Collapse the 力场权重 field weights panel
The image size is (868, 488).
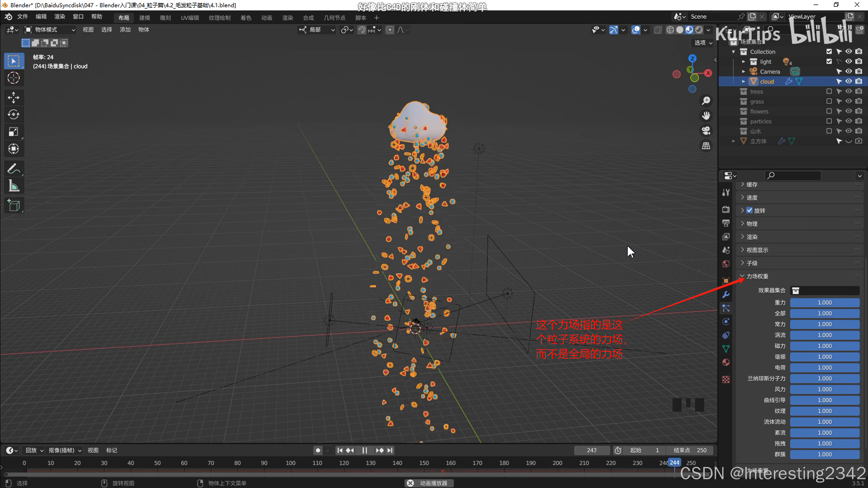point(756,276)
